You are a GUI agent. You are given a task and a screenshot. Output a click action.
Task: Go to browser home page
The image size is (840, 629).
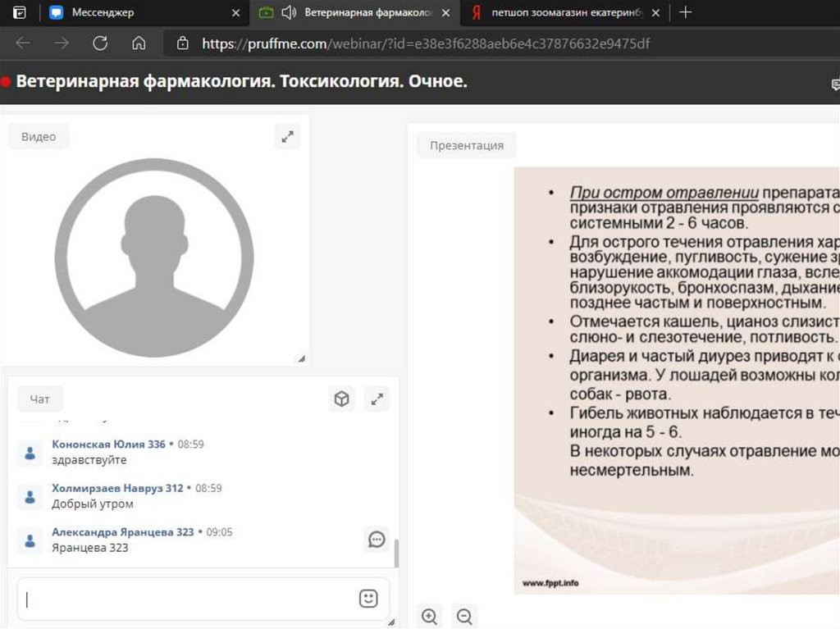[x=139, y=43]
